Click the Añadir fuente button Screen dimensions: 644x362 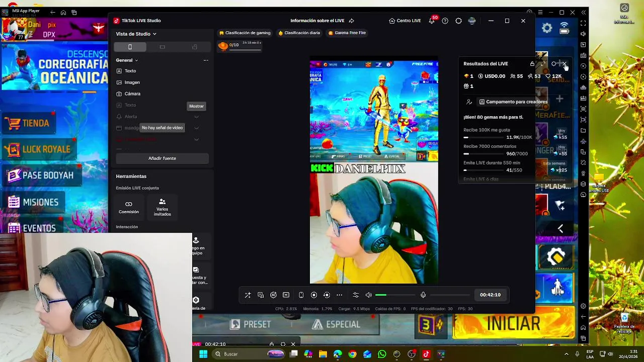pos(162,158)
